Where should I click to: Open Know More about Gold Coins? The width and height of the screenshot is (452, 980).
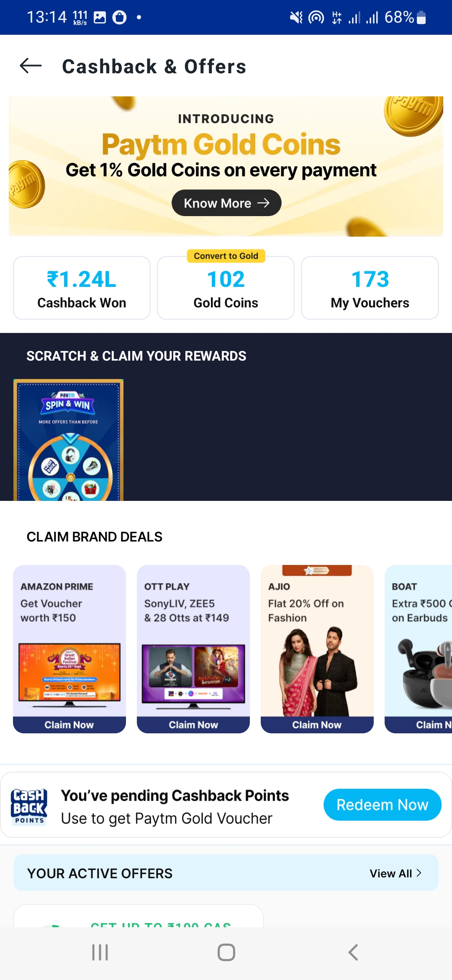tap(226, 203)
